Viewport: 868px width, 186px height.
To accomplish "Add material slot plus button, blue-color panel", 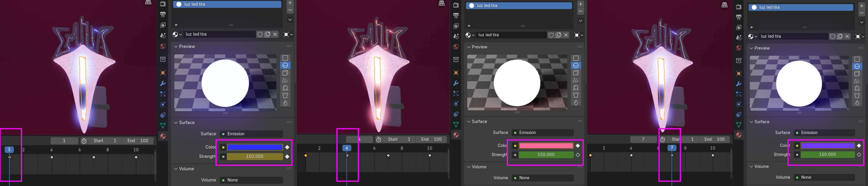I will 290,3.
